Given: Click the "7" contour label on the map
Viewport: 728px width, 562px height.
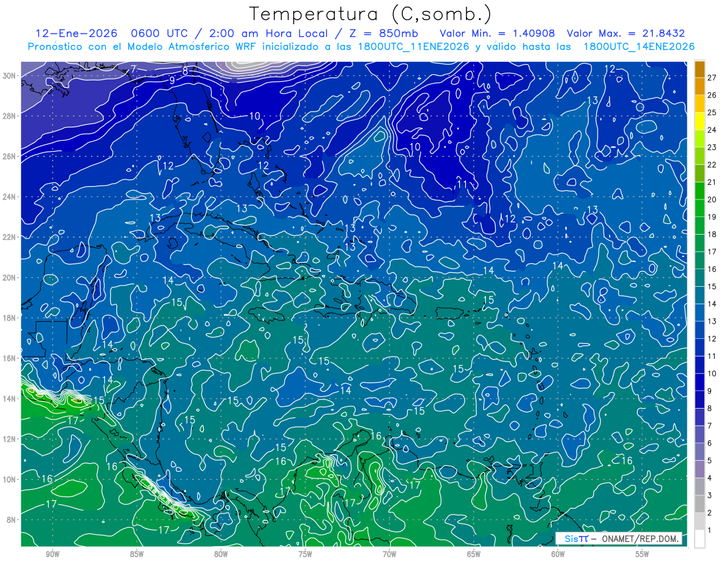Looking at the screenshot, I should [133, 69].
